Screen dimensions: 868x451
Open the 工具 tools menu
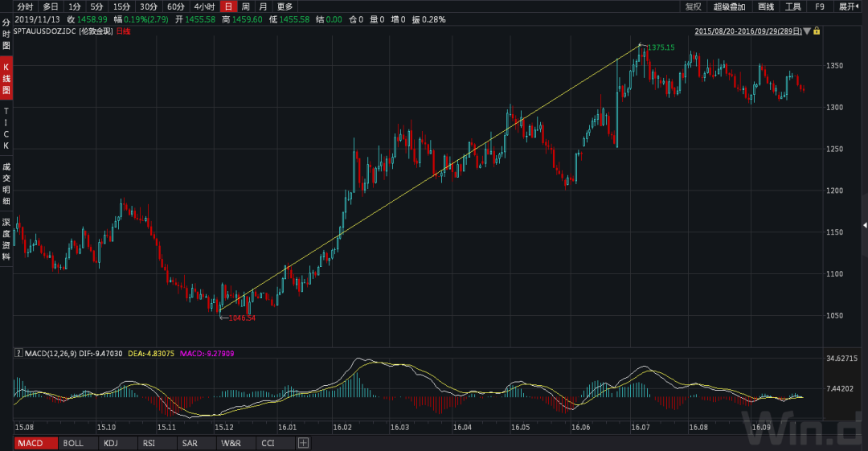[x=792, y=6]
